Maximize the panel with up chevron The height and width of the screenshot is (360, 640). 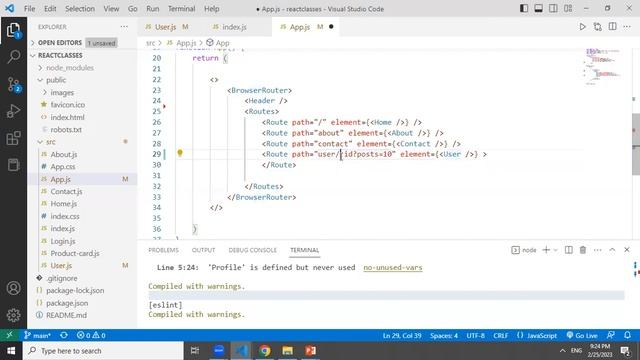click(612, 250)
